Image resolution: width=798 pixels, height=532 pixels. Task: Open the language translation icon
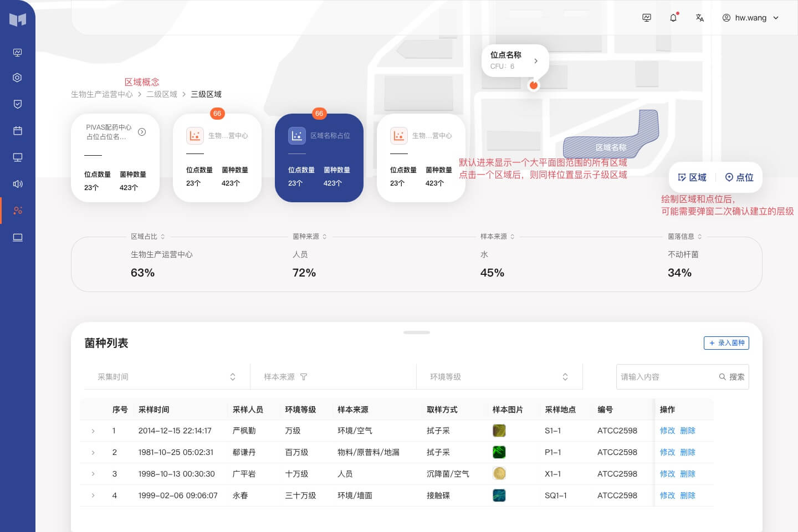point(699,18)
